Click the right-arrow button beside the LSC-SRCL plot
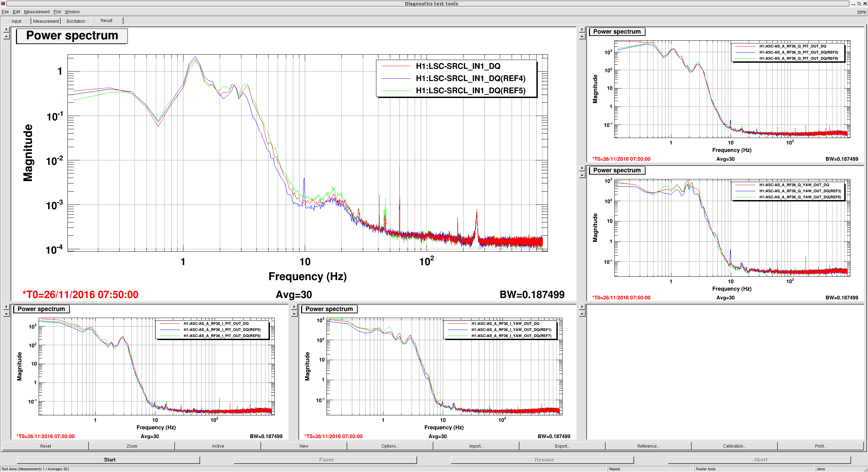 click(x=6, y=29)
